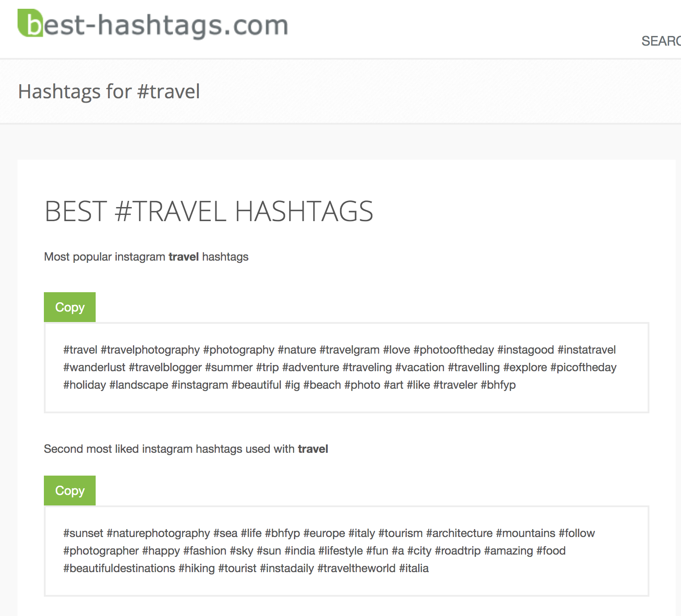Click #travelphotography in the first hashtag box
Viewport: 681px width, 616px height.
[150, 350]
